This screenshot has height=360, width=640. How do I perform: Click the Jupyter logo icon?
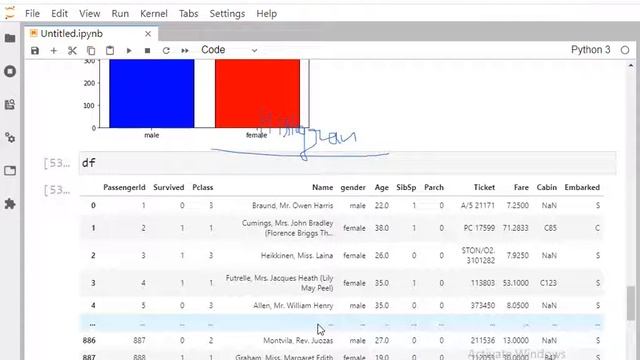[10, 13]
